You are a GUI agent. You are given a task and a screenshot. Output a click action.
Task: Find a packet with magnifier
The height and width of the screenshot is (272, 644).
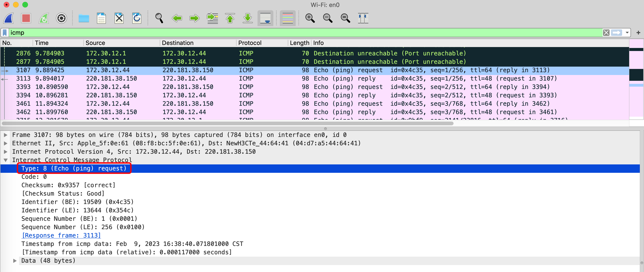pos(159,18)
